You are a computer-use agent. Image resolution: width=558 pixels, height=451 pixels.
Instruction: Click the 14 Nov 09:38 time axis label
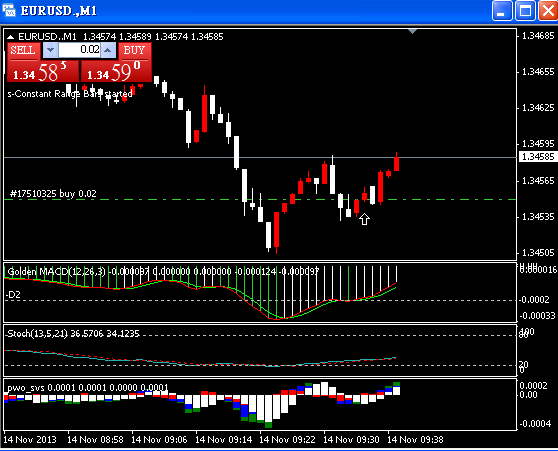[415, 440]
